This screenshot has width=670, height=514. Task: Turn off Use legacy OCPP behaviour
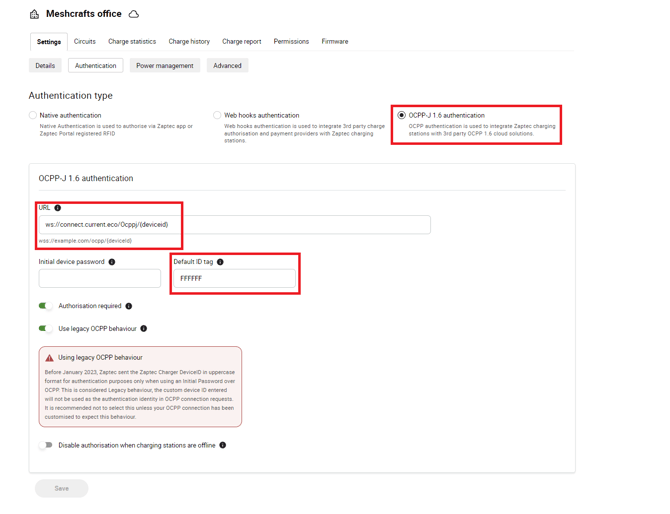[46, 328]
